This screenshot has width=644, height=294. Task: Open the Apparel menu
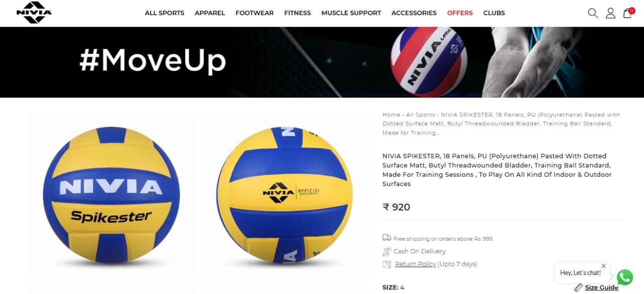click(210, 13)
